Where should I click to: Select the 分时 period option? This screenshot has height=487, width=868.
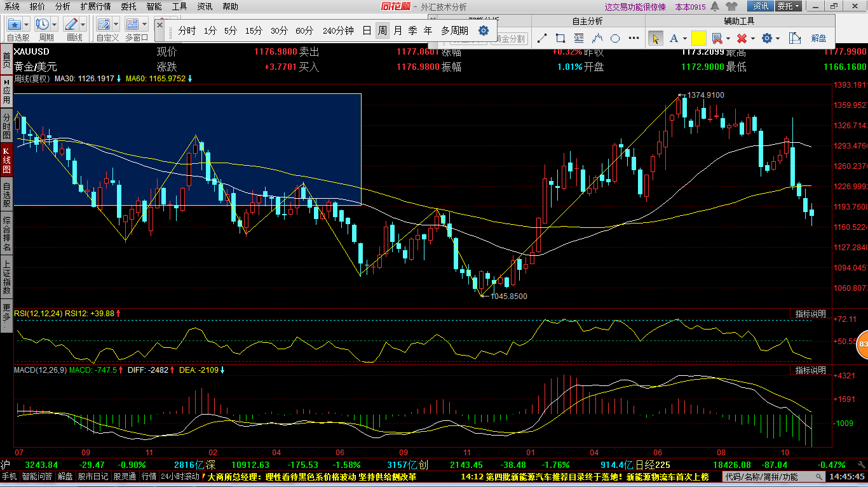(x=187, y=30)
